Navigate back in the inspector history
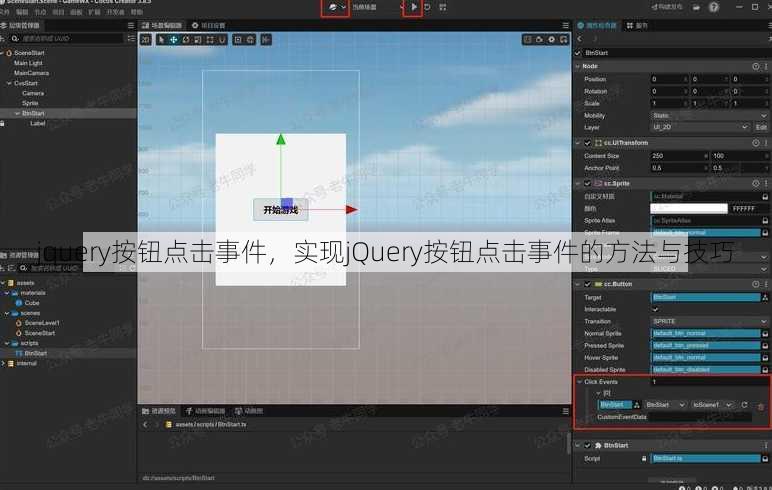This screenshot has width=772, height=490. (x=579, y=38)
